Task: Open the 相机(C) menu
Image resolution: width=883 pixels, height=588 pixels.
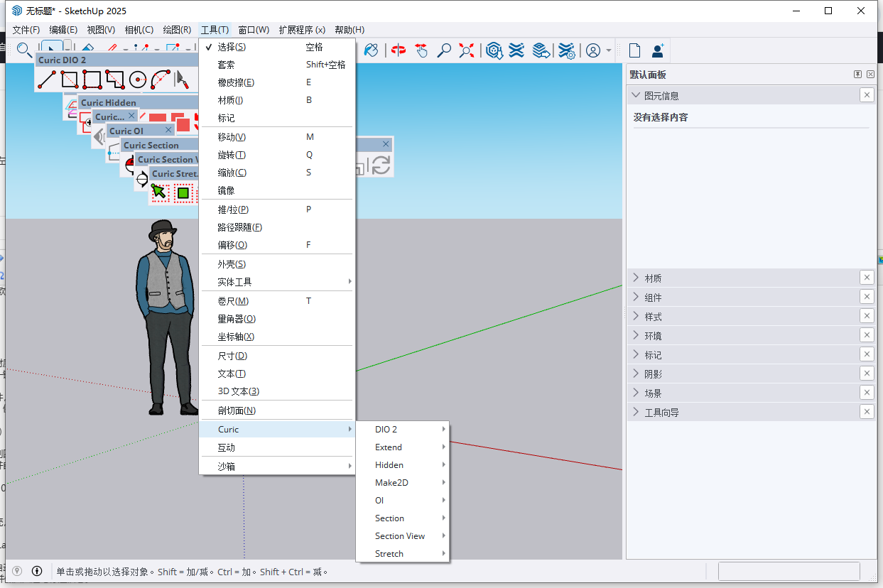Action: pyautogui.click(x=139, y=30)
